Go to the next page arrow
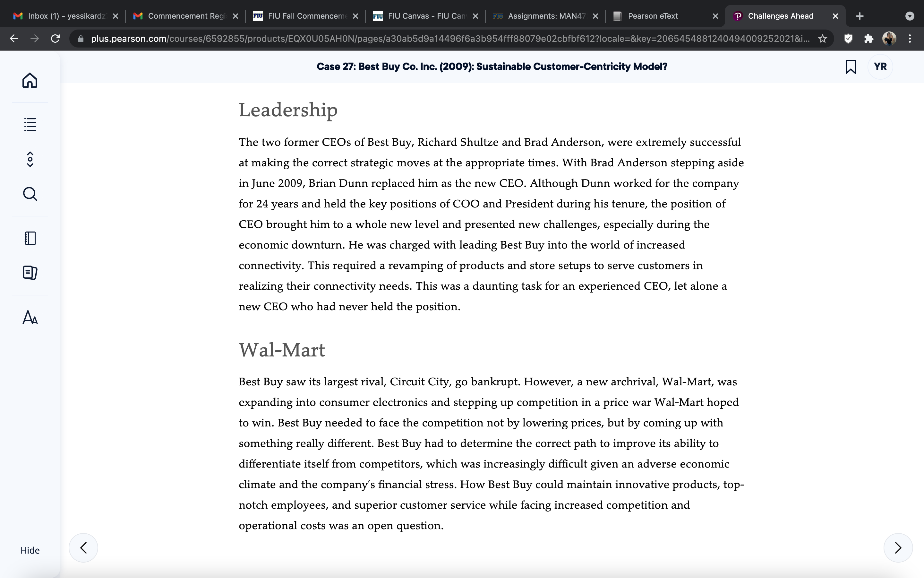 (x=898, y=547)
